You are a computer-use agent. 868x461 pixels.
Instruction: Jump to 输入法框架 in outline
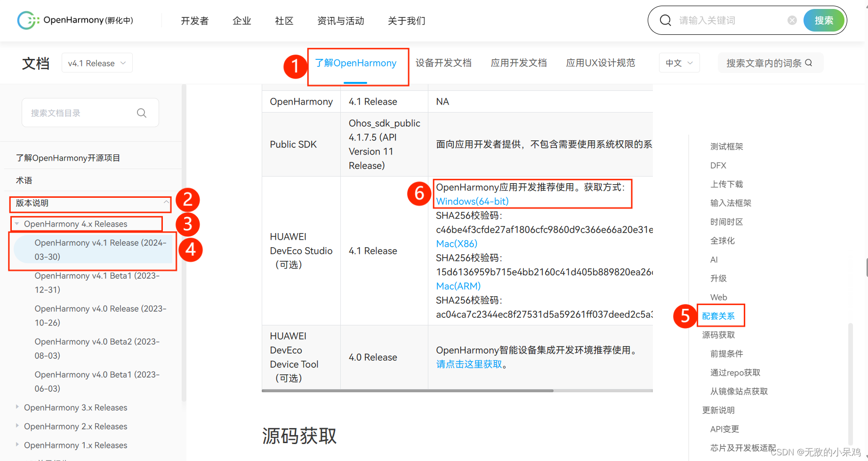coord(731,203)
